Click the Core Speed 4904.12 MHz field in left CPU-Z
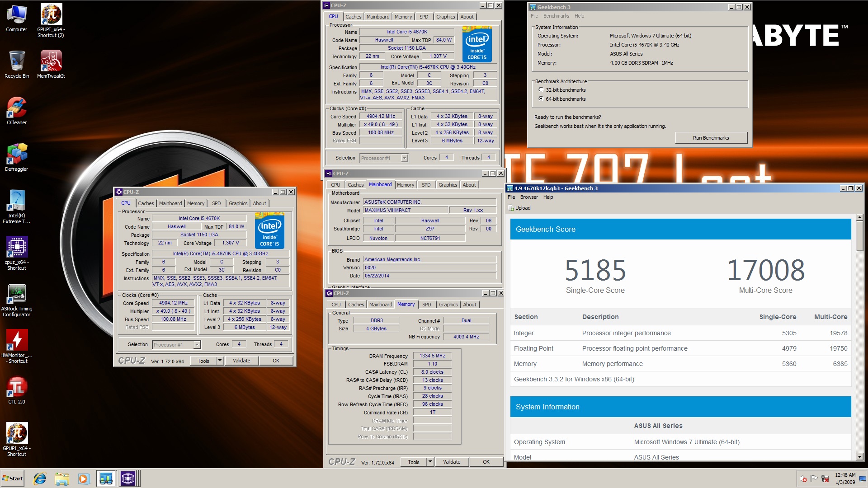 pos(173,303)
